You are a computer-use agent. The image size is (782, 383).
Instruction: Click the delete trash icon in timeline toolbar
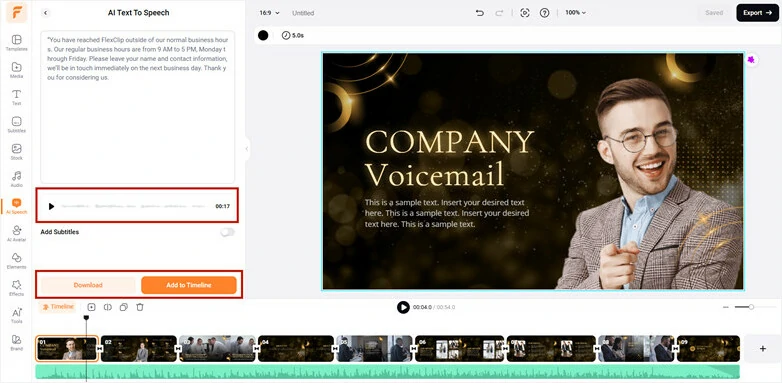(140, 307)
